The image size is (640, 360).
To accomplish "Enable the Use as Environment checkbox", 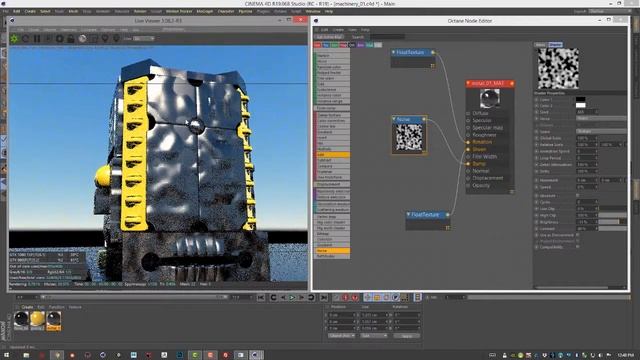I will click(578, 235).
